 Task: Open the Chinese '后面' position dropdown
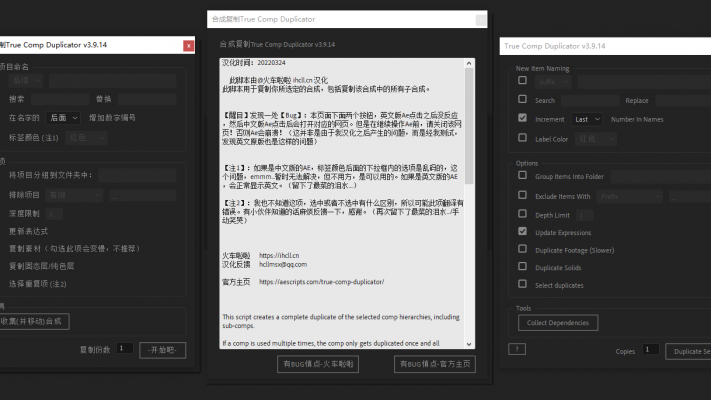[63, 118]
